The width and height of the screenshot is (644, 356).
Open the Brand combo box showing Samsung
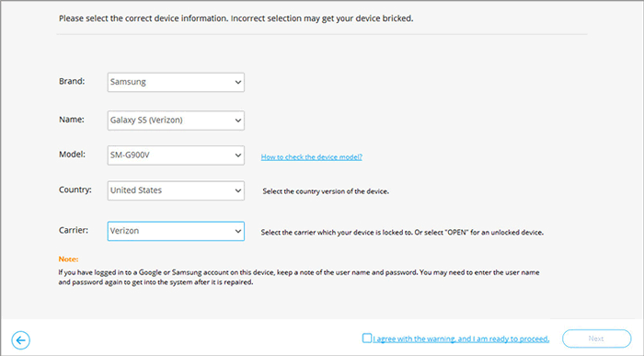(x=176, y=82)
